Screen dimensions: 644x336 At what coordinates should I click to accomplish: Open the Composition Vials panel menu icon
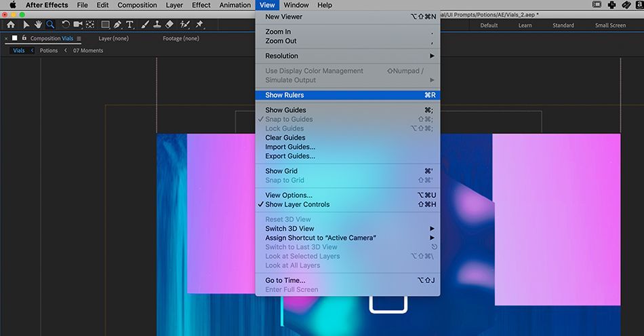click(x=79, y=39)
